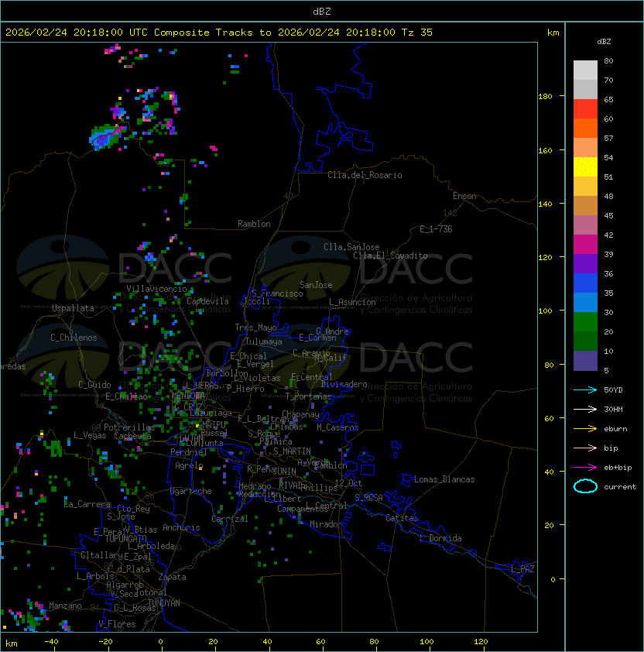Click the 'eburn' legend label
Image resolution: width=644 pixels, height=652 pixels.
[615, 429]
